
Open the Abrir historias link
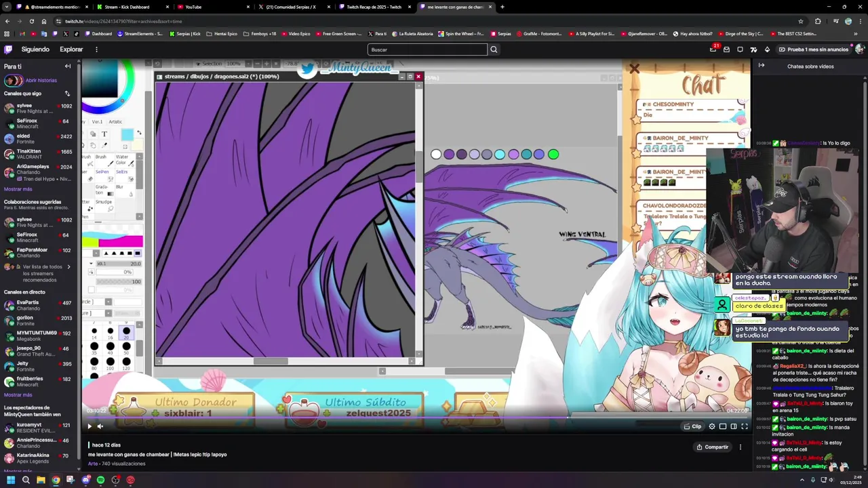[x=41, y=81]
